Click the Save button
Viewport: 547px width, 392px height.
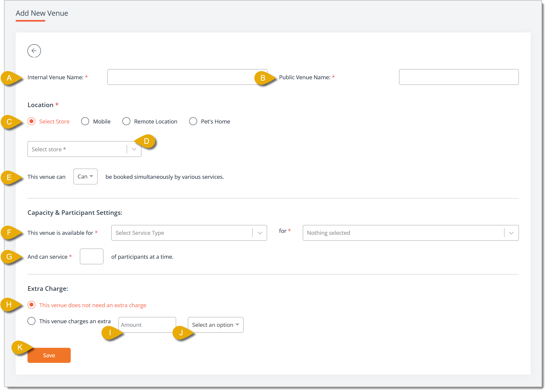49,355
